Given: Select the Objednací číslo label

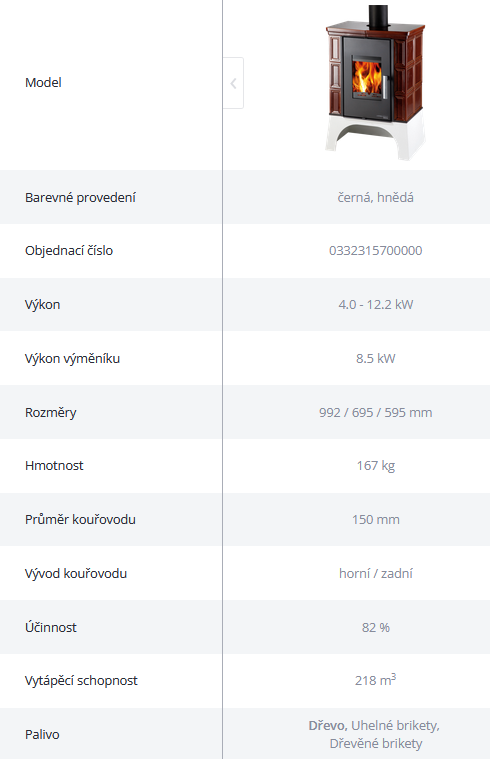Looking at the screenshot, I should (x=69, y=251).
